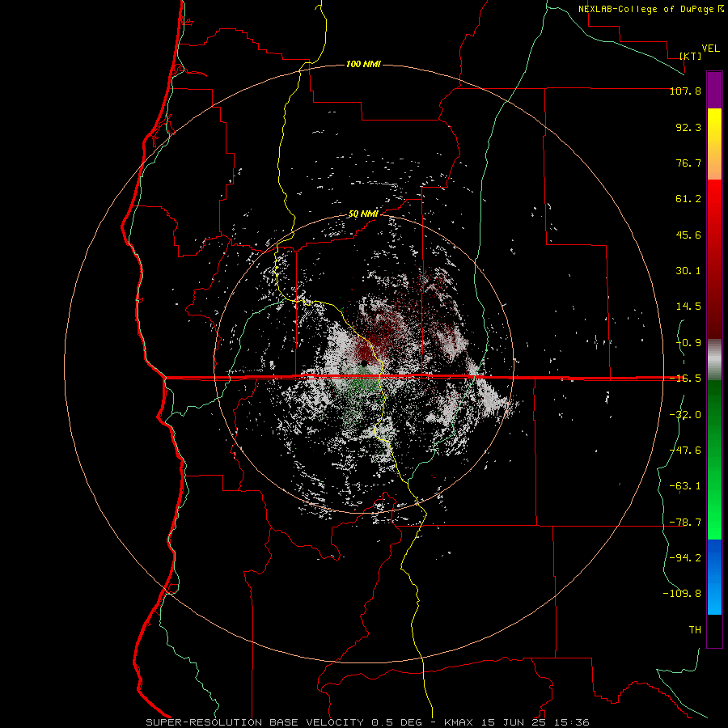Click the 61.2 velocity scale value

click(688, 199)
